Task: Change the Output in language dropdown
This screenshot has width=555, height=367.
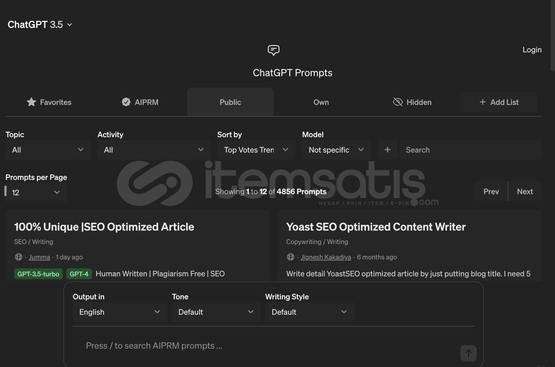Action: (120, 312)
